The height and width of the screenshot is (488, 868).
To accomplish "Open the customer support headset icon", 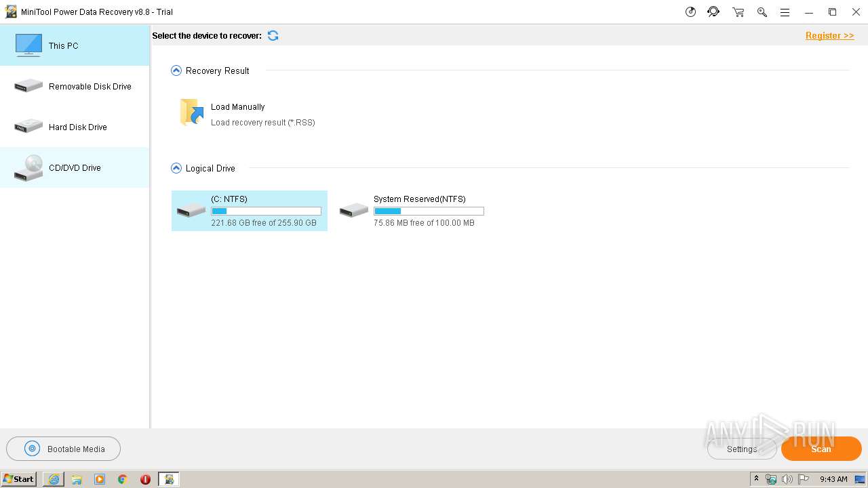I will [x=713, y=12].
